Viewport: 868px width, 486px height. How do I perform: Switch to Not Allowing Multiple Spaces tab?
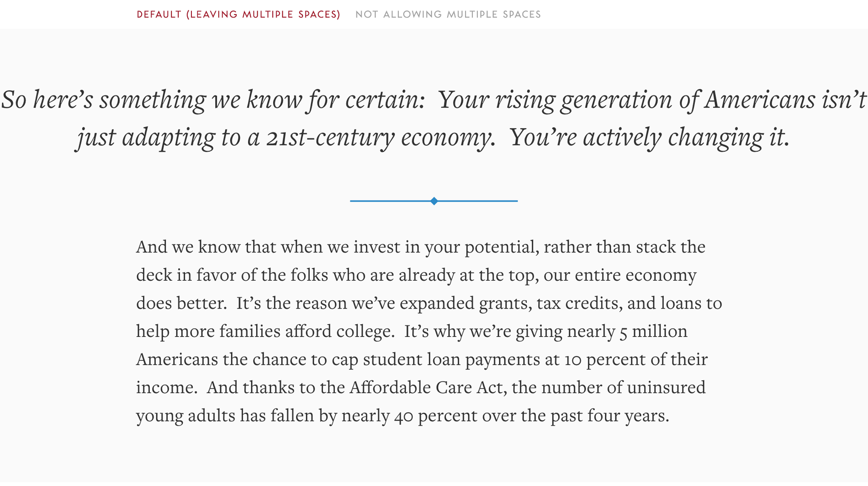(448, 15)
